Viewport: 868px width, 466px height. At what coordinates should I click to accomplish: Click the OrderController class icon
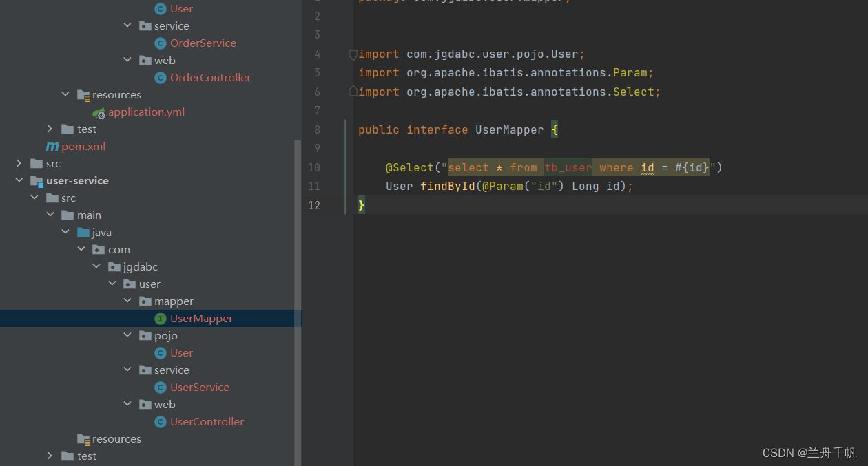[x=161, y=78]
